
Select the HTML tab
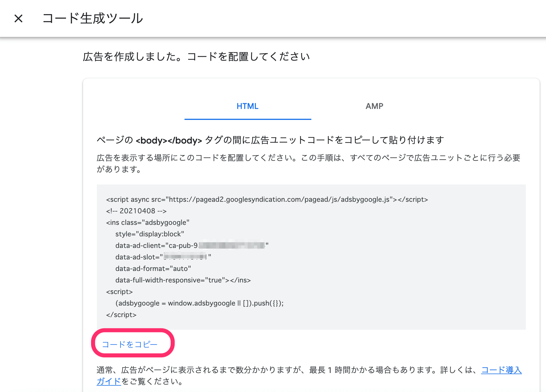(x=247, y=106)
